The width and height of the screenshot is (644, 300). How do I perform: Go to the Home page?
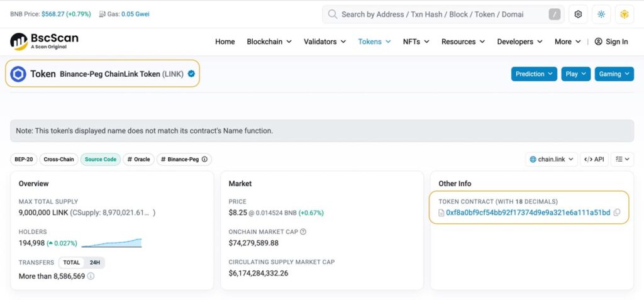pos(225,42)
